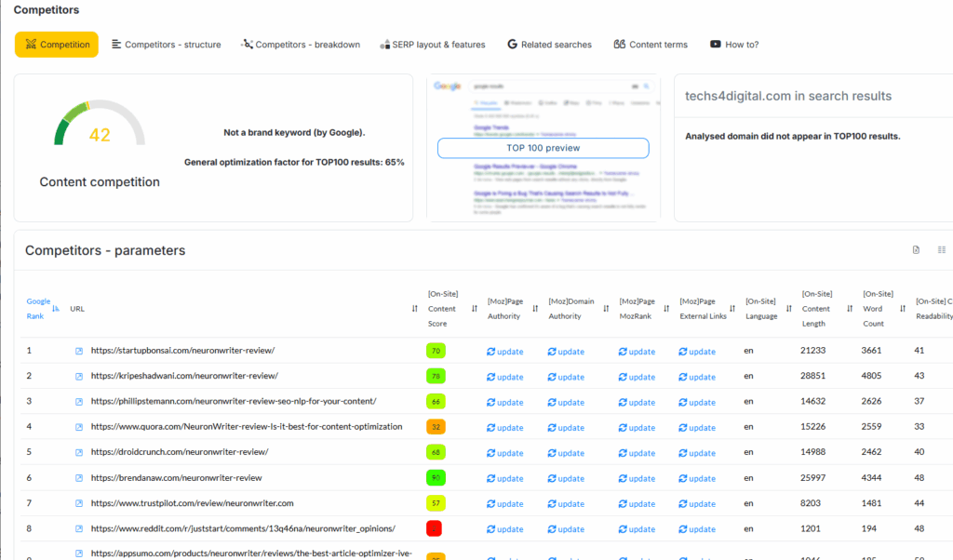Click the green 90 content score badge

436,478
